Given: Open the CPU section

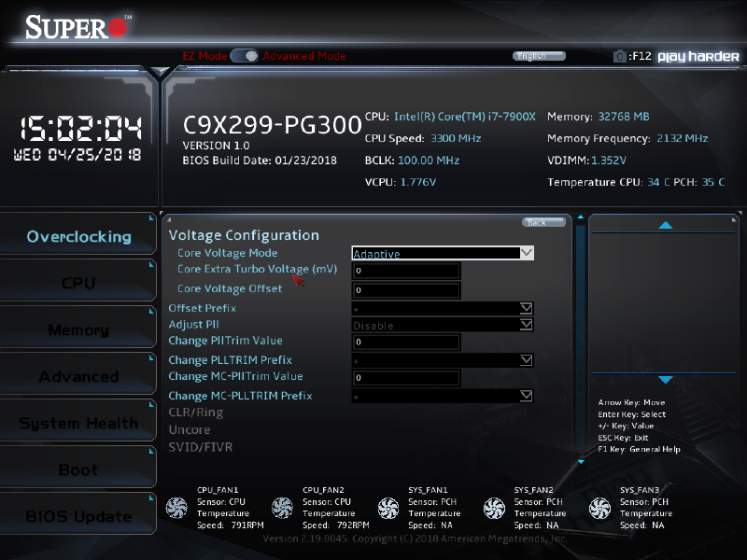Looking at the screenshot, I should tap(78, 283).
